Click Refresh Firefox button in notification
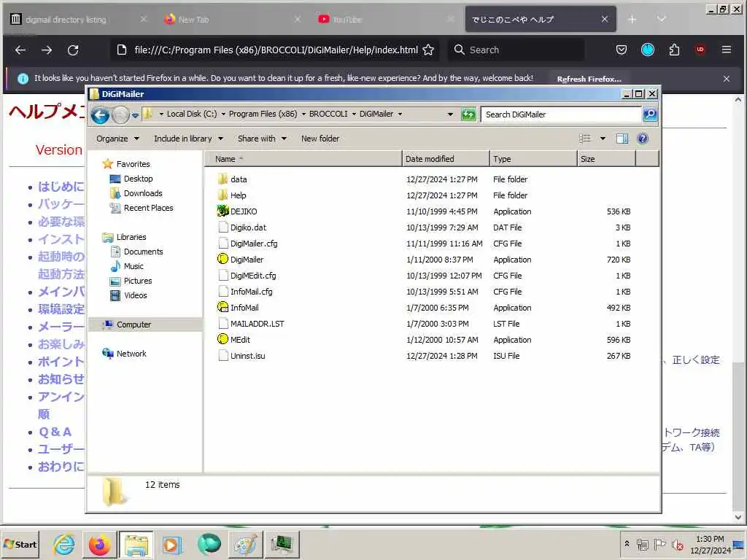 tap(589, 79)
